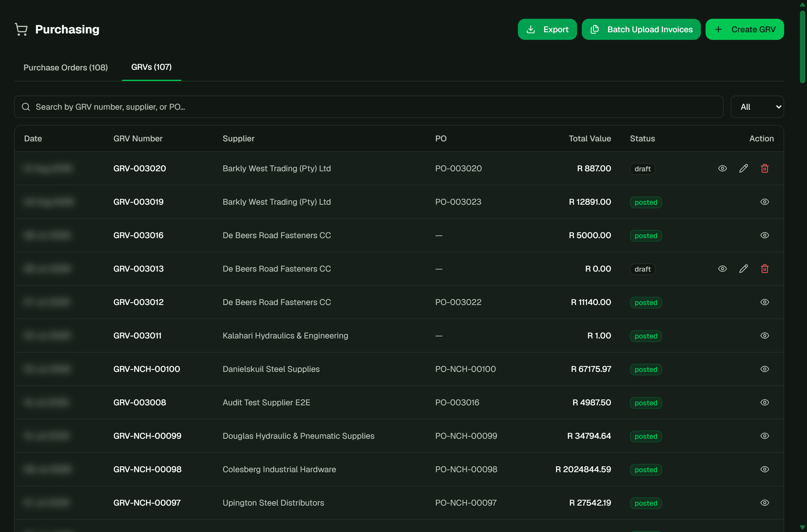Click GRV number GRV-003019
807x532 pixels.
click(138, 202)
